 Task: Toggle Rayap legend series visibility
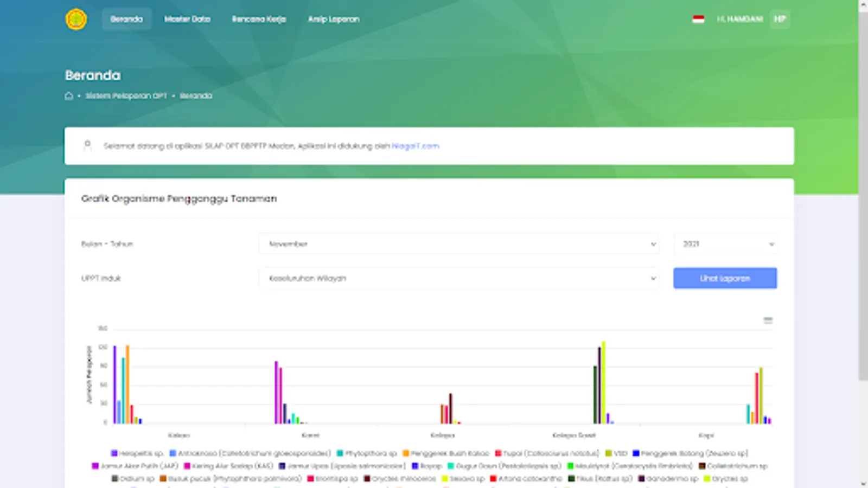click(x=427, y=466)
